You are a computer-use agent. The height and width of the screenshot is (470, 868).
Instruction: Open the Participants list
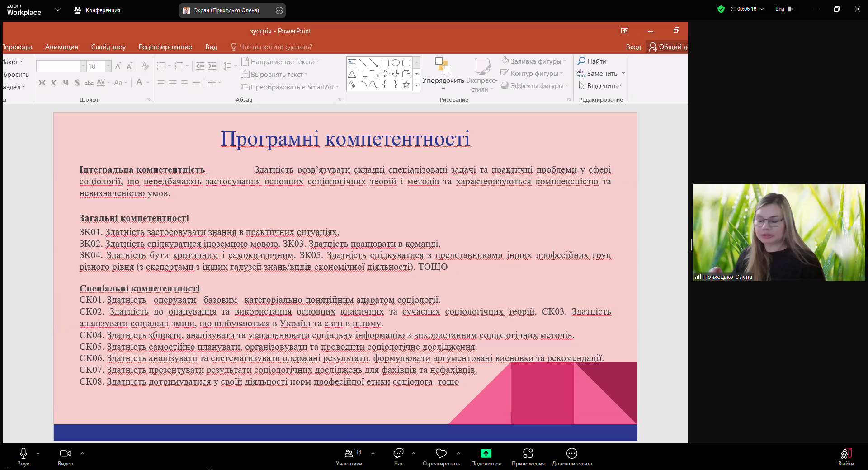[x=349, y=454]
